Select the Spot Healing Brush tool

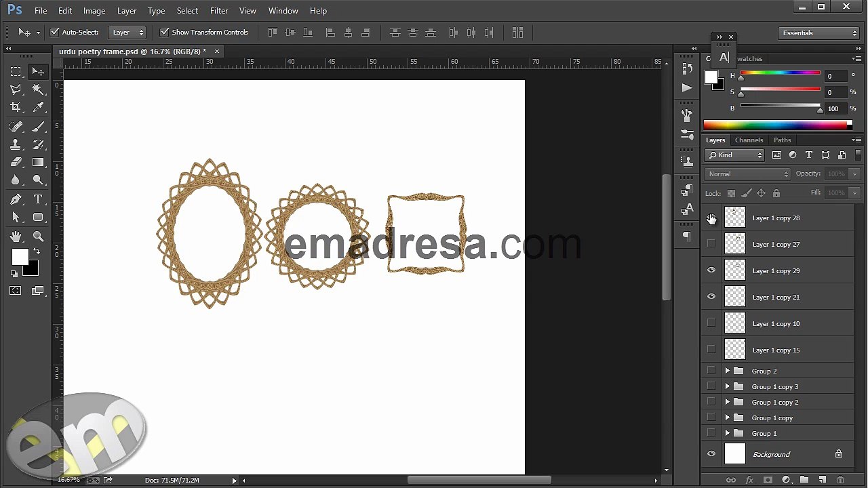point(16,127)
